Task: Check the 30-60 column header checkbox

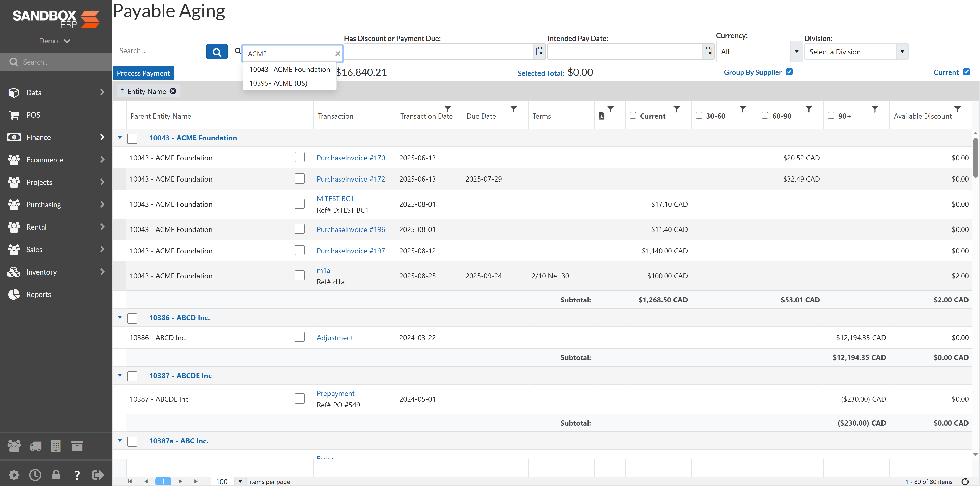Action: click(x=699, y=115)
